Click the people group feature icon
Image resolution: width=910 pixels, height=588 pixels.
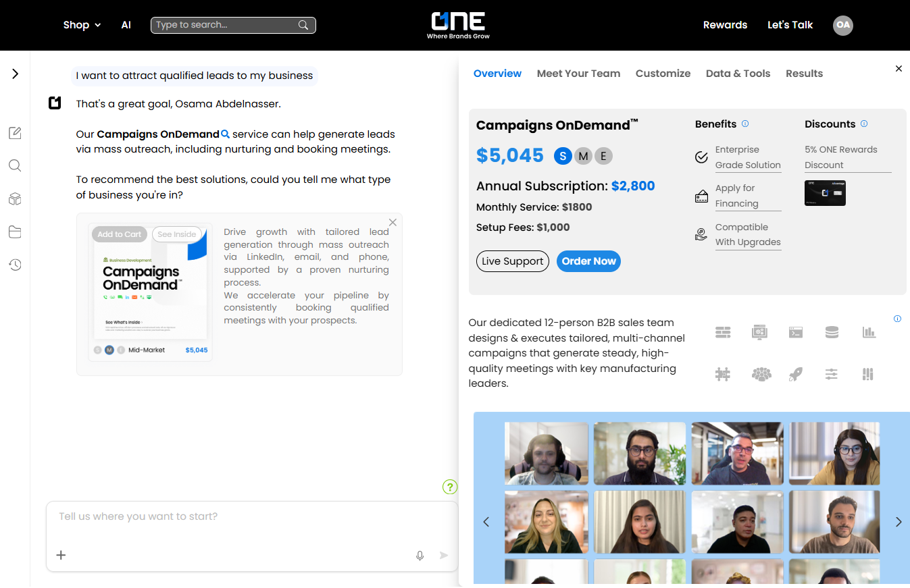tap(761, 374)
